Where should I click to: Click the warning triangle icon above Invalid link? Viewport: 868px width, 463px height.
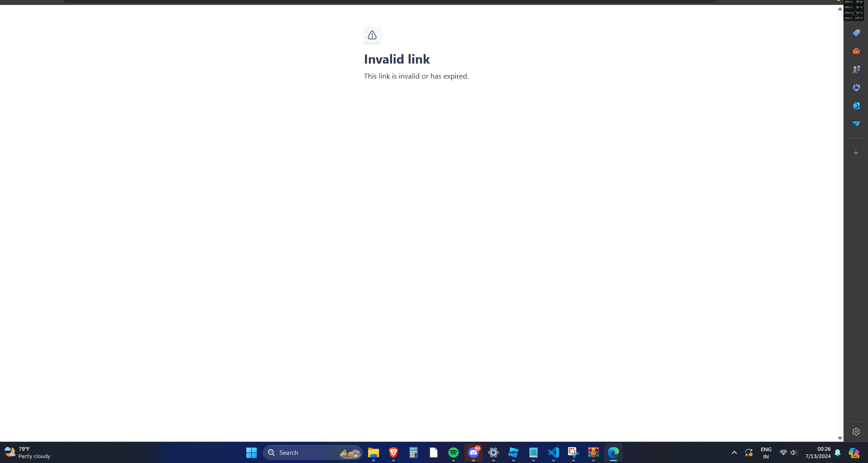372,35
